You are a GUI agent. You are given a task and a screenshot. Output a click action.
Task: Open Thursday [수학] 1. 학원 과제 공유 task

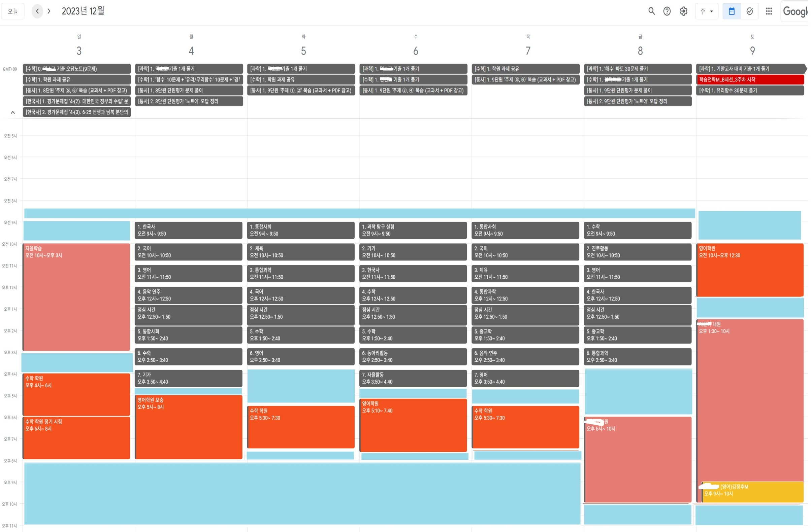pos(526,69)
